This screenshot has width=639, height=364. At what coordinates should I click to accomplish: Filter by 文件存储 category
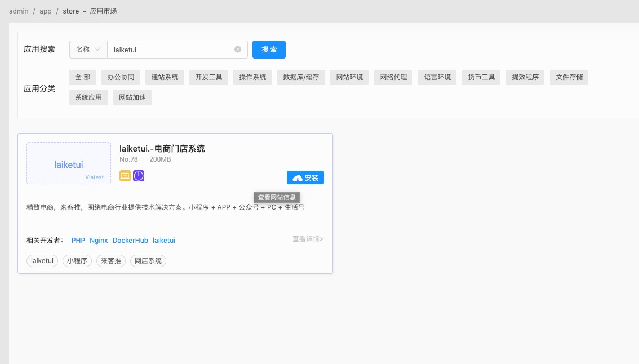[569, 77]
